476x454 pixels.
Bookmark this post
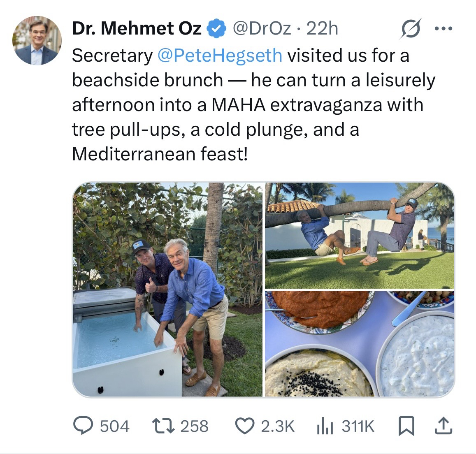pyautogui.click(x=405, y=426)
